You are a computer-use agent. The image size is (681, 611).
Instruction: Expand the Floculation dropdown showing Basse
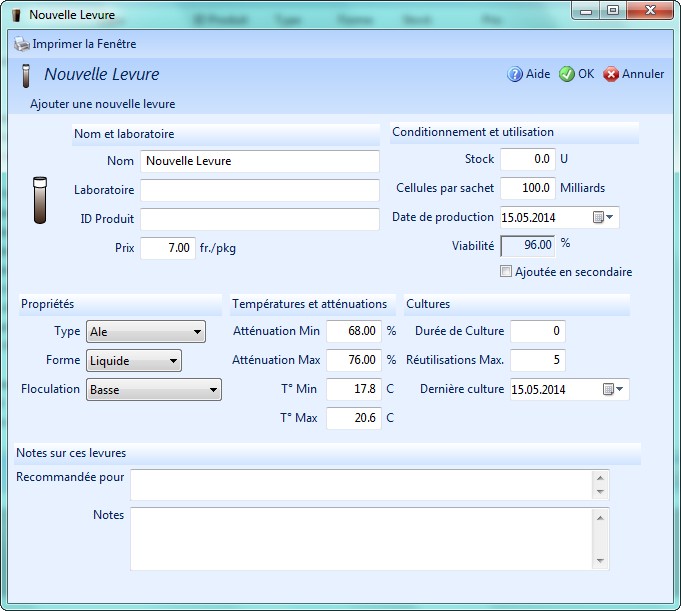[154, 389]
